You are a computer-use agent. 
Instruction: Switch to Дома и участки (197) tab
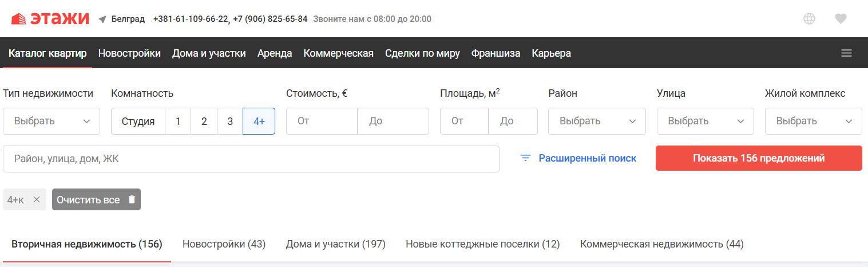336,244
